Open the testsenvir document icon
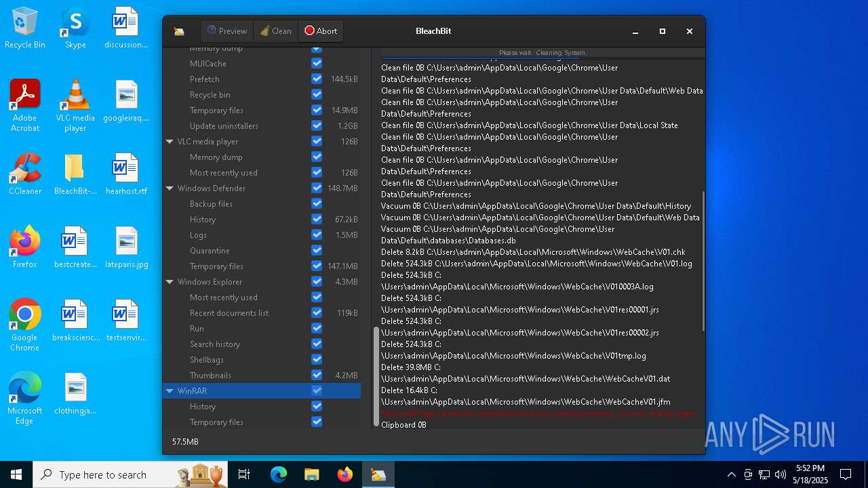This screenshot has height=488, width=868. 126,321
